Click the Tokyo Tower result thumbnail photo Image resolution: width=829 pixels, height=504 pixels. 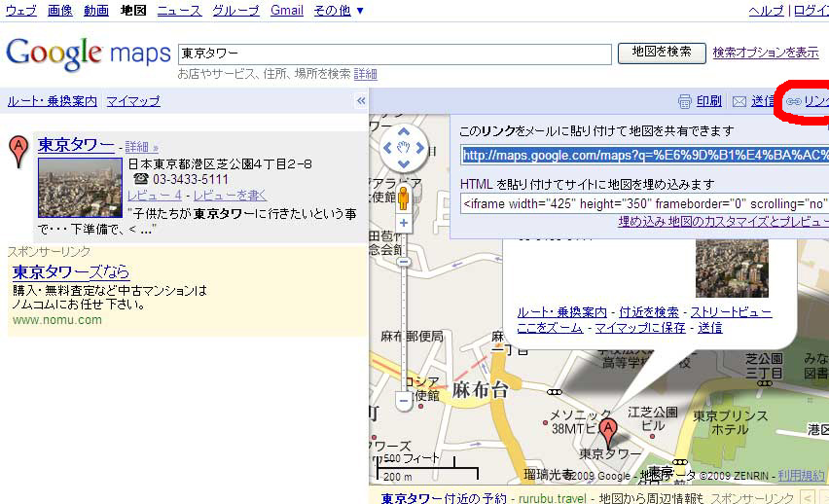coord(80,188)
